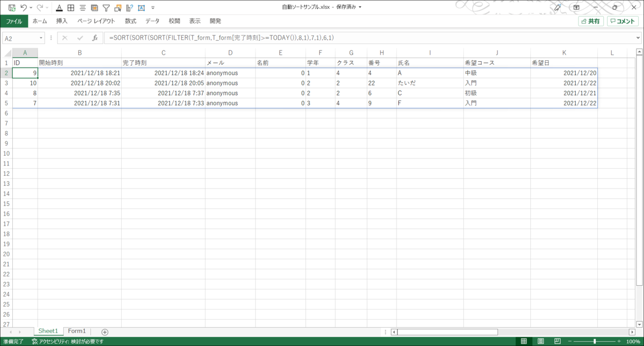Select column K header
Viewport: 644px width, 346px height.
564,53
